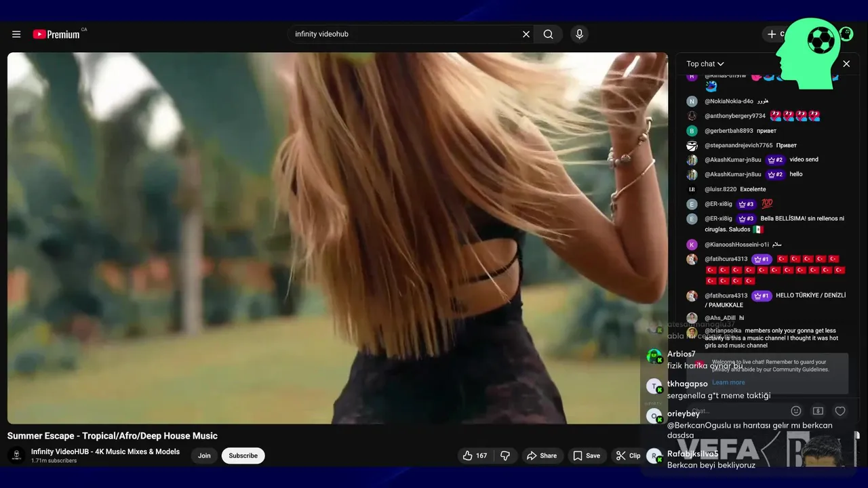Screen dimensions: 868x488
Task: Click 'Arbios7' name in overlay chat
Action: pos(682,354)
